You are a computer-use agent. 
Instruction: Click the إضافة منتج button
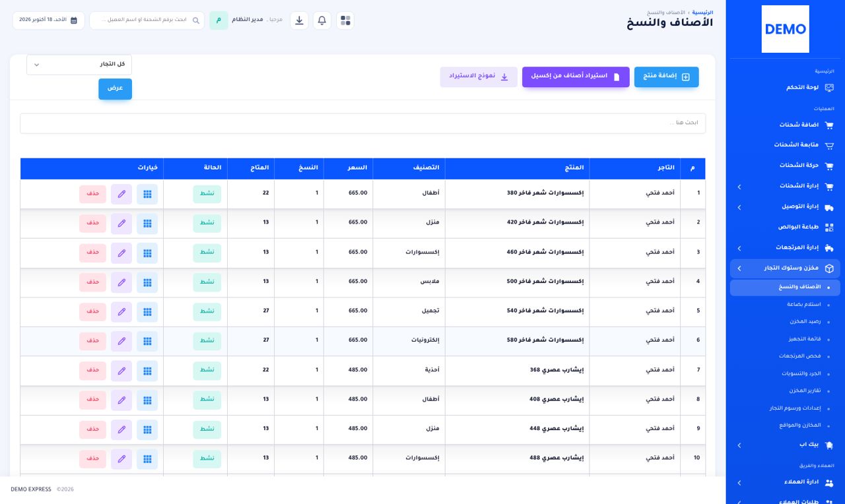[666, 77]
